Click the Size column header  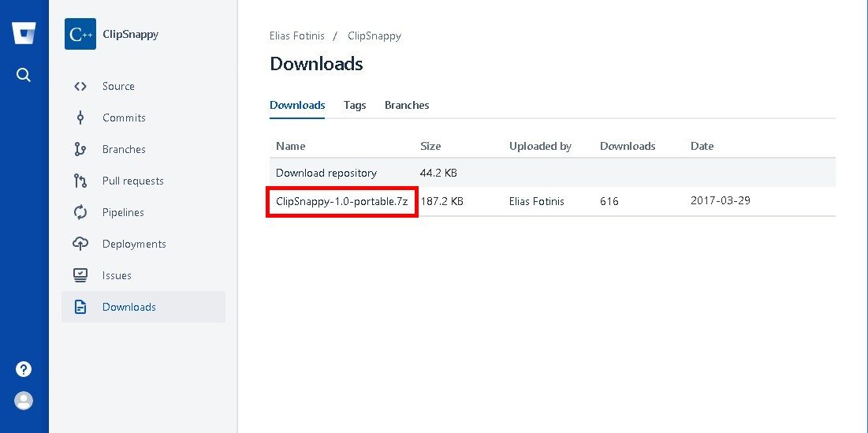pyautogui.click(x=430, y=146)
